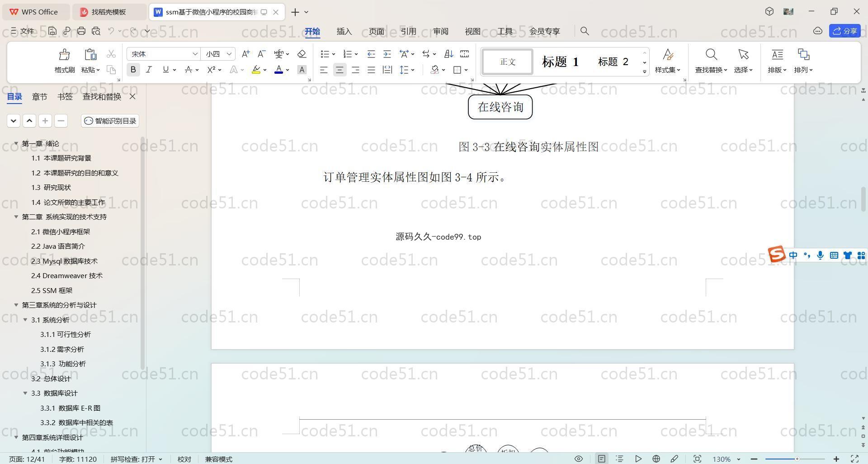Screen dimensions: 868x464
Task: Click the Clear Formatting eraser icon
Action: (302, 54)
